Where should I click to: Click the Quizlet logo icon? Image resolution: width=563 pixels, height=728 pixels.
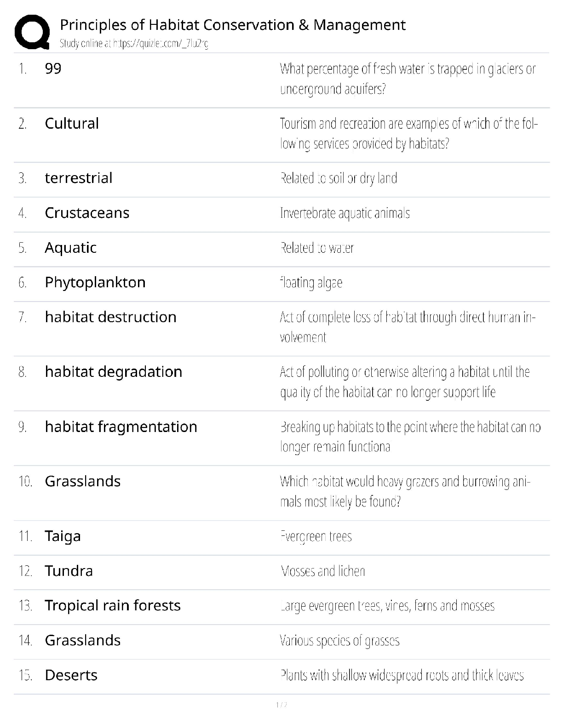tap(32, 32)
